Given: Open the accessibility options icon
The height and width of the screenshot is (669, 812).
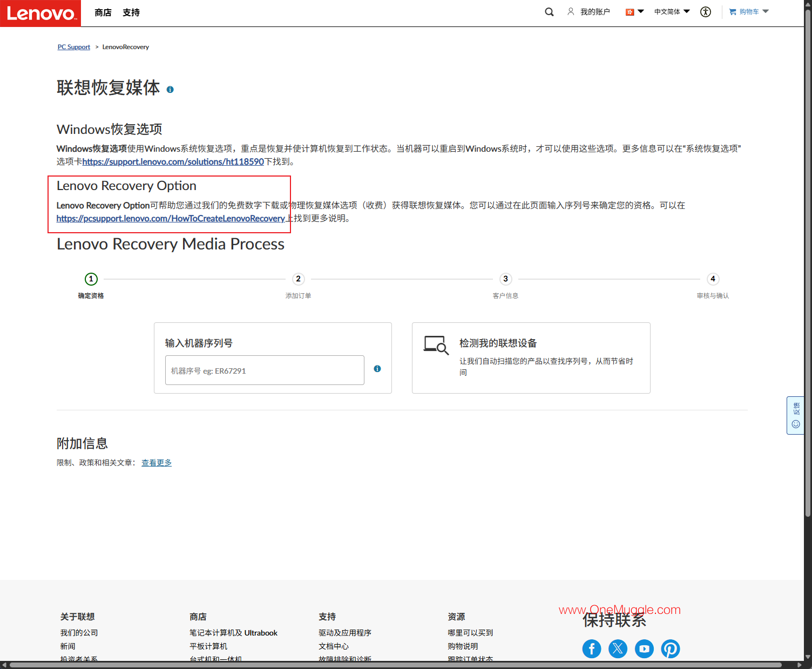Looking at the screenshot, I should point(706,12).
